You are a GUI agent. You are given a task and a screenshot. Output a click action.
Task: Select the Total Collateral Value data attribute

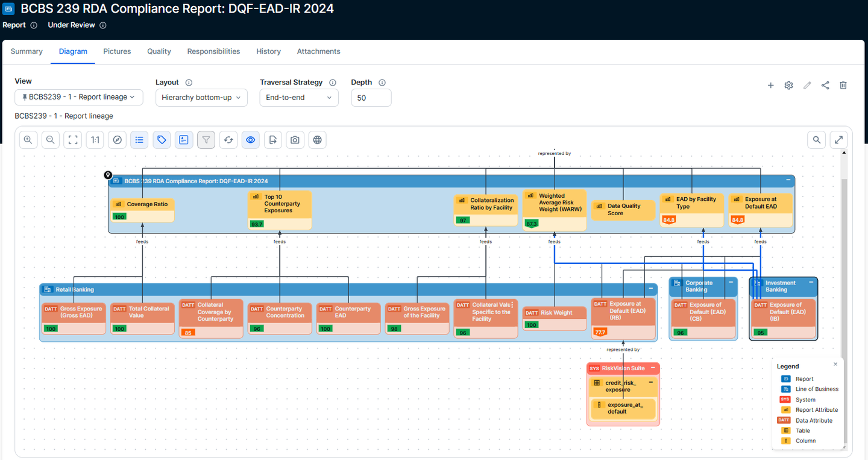coord(143,319)
